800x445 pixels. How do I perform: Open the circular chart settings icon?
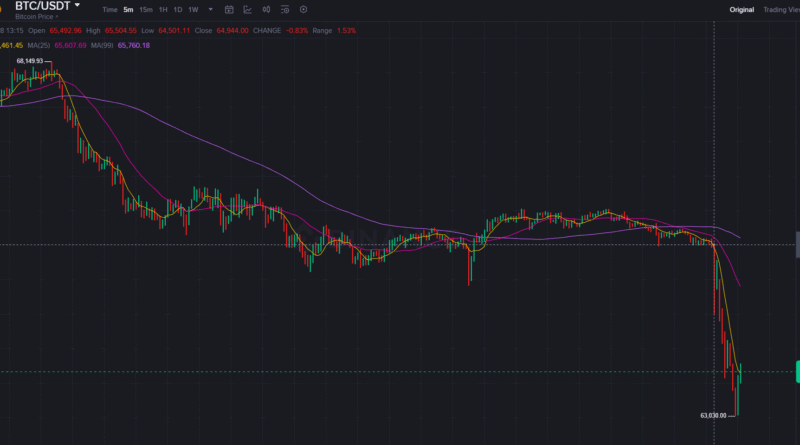click(x=304, y=10)
